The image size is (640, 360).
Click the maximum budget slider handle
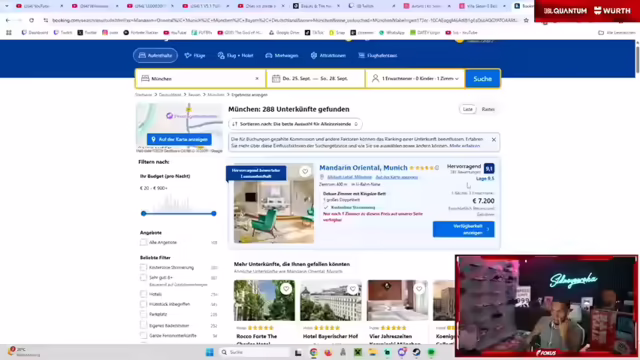[213, 213]
